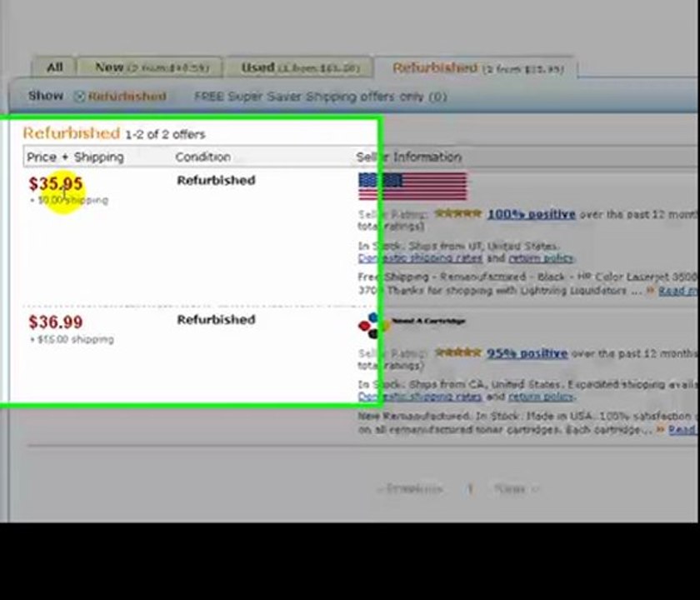The image size is (700, 600).
Task: Open second seller's return policy link
Action: coord(542,397)
